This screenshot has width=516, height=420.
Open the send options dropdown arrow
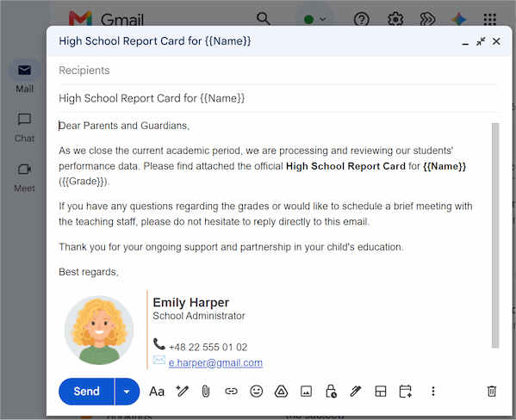127,392
